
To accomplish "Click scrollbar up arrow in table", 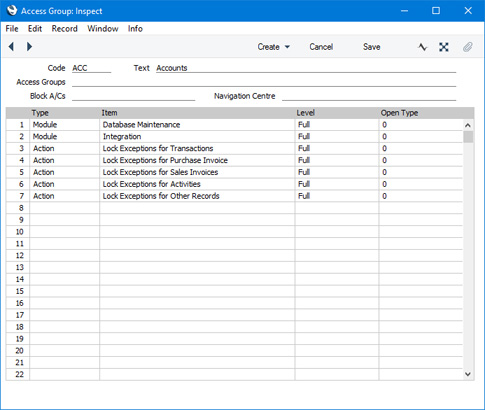I will coord(468,125).
